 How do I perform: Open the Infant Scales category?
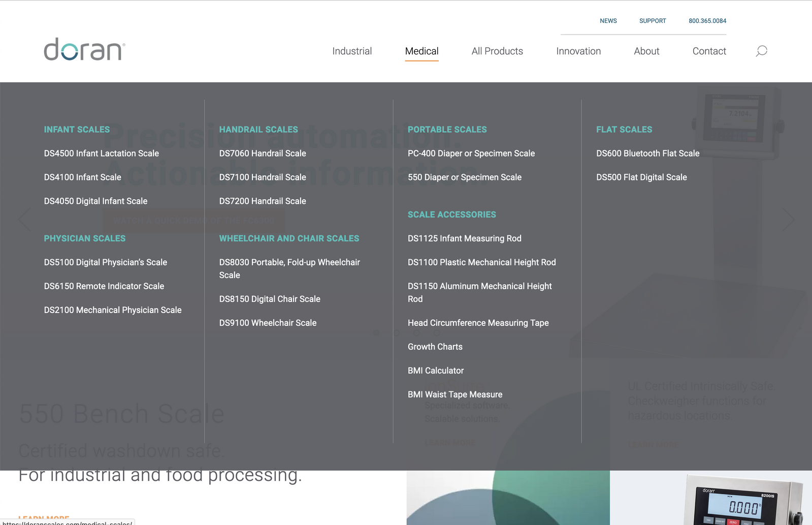pyautogui.click(x=77, y=130)
